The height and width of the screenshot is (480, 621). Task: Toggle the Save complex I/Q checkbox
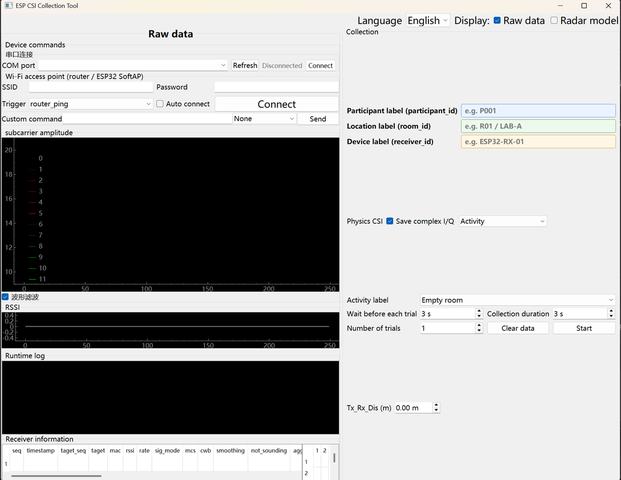(x=390, y=221)
